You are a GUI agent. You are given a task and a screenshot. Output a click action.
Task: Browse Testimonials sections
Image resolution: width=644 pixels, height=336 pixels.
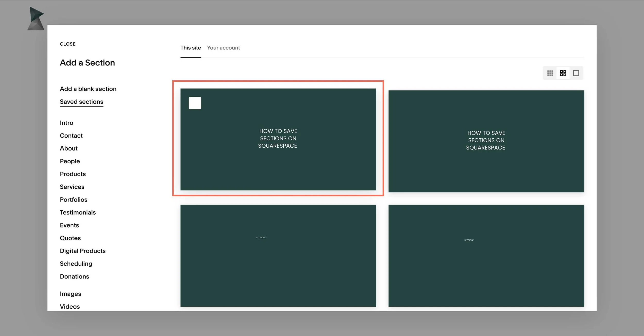coord(78,212)
